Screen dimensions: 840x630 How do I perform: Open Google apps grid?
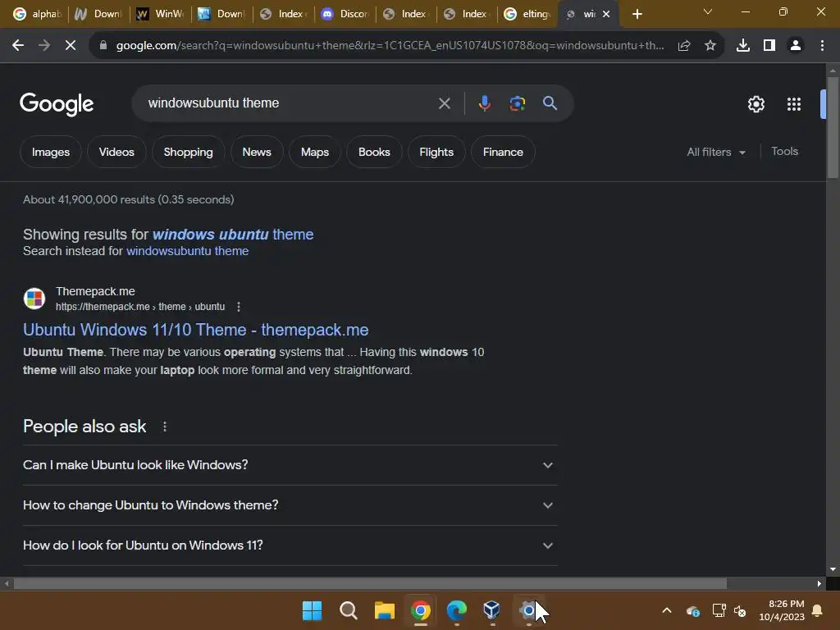click(794, 104)
